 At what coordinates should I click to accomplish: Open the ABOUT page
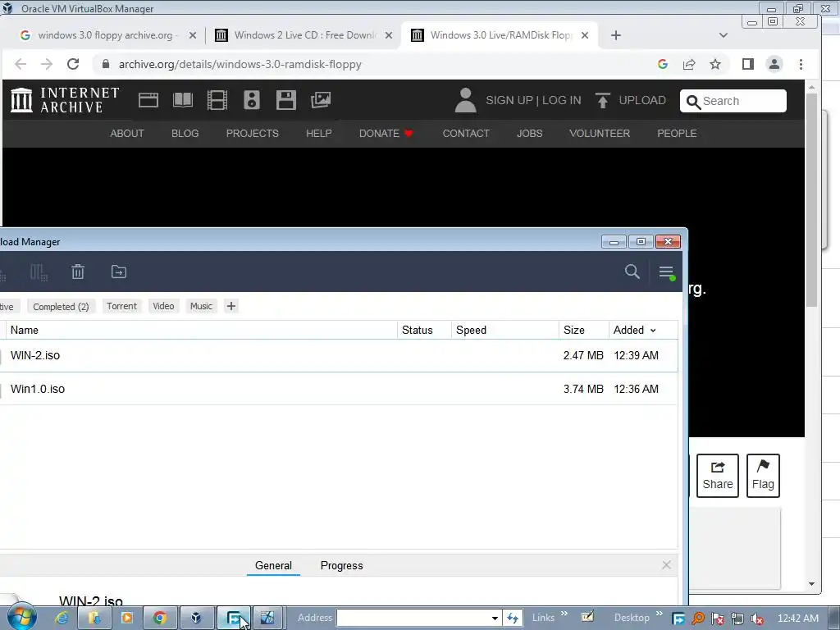coord(127,134)
